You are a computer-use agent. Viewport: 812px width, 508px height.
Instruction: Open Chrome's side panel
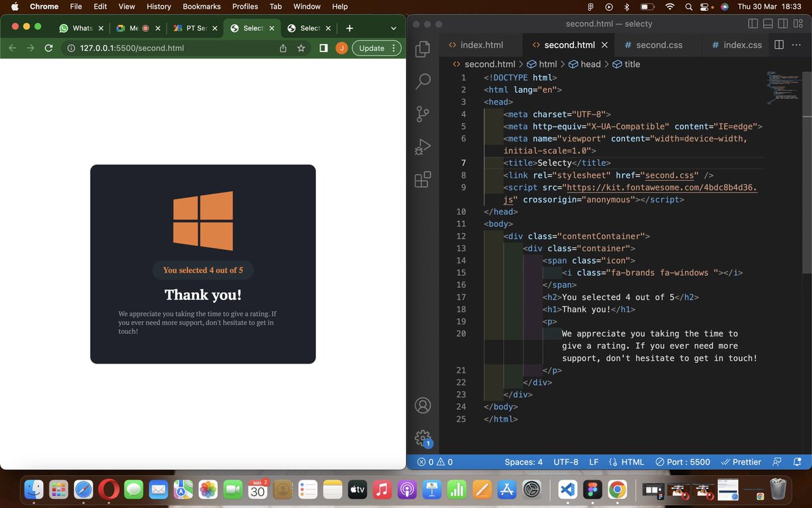click(323, 48)
